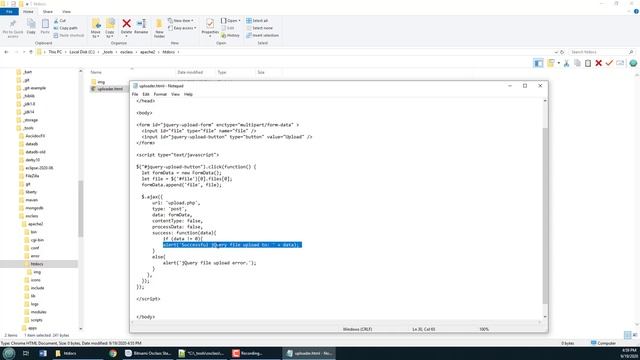Click Pin to Quick access icon
The image size is (640, 360).
point(13,24)
